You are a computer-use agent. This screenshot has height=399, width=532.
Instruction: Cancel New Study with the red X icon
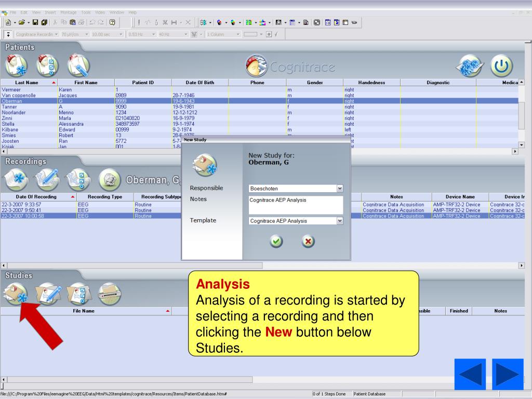pos(308,241)
